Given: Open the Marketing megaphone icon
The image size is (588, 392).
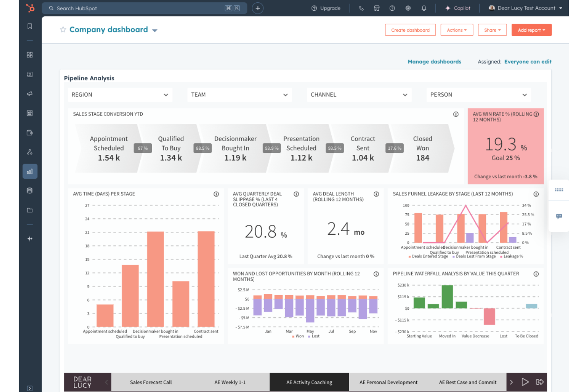Looking at the screenshot, I should pyautogui.click(x=29, y=94).
